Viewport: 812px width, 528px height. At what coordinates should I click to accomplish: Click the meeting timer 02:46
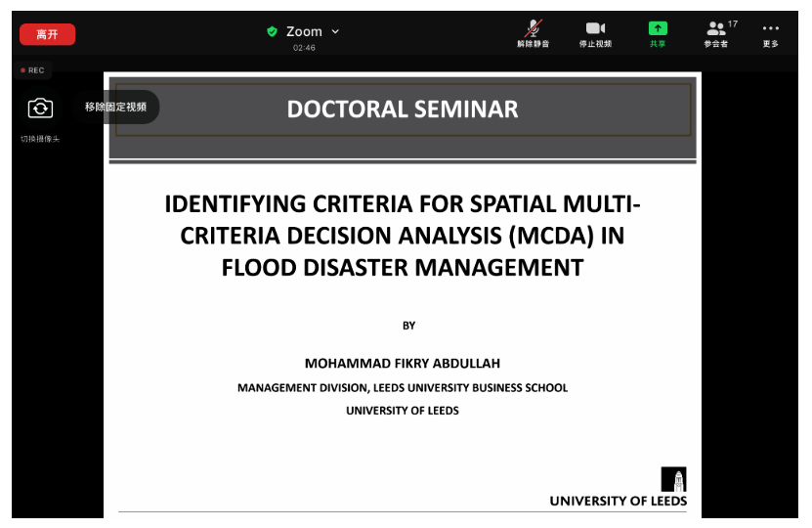pos(304,48)
